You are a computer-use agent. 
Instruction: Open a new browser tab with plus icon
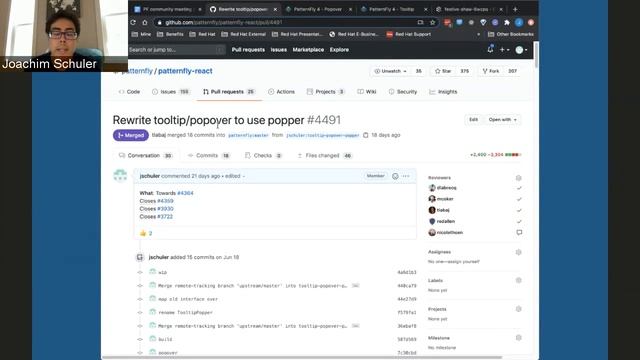(x=515, y=9)
